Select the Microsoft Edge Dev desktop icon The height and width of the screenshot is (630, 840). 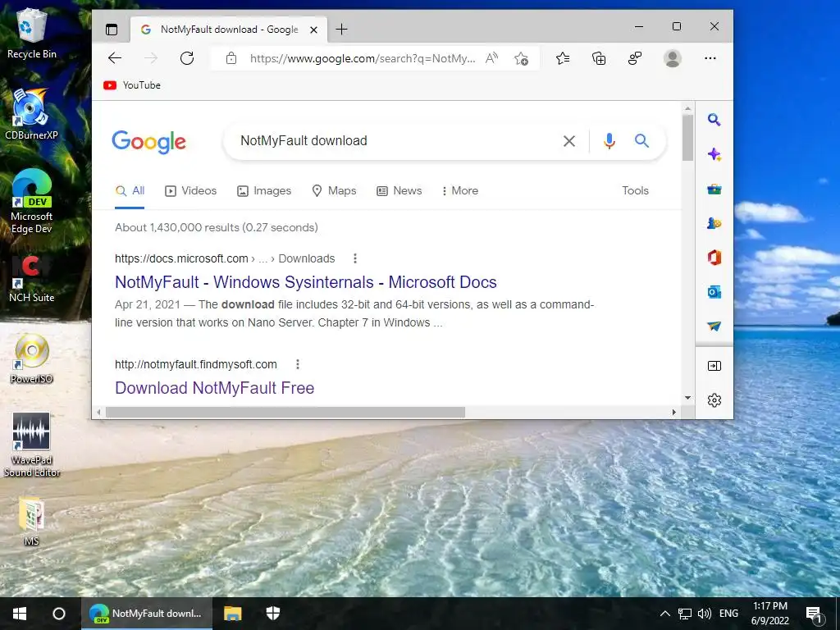[x=32, y=202]
